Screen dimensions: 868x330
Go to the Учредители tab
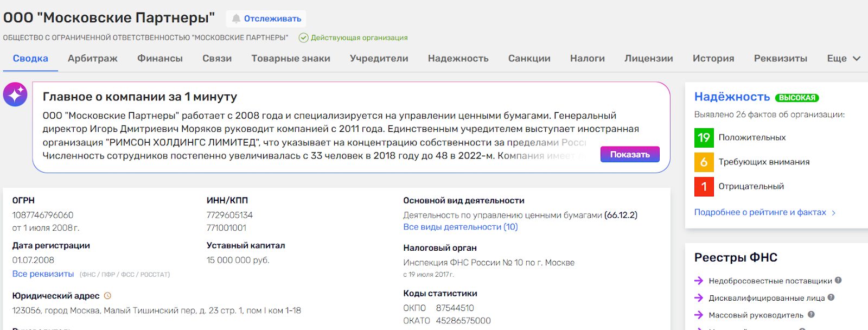[x=379, y=59]
